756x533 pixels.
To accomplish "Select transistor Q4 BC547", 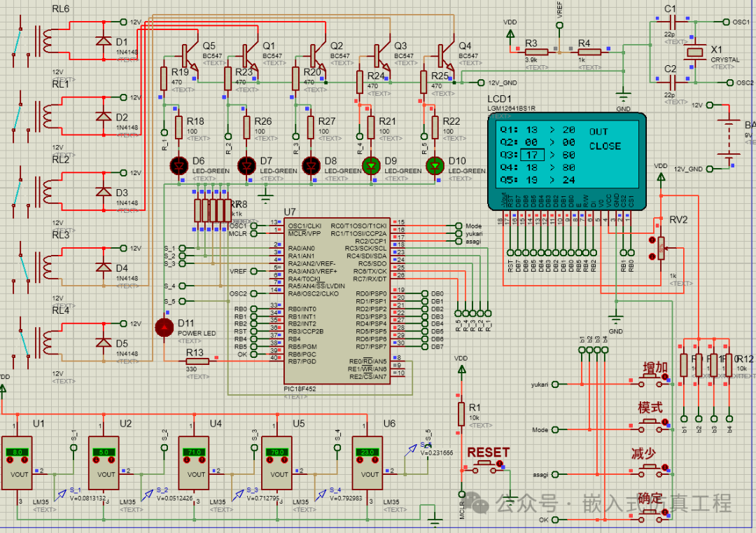I will click(446, 57).
